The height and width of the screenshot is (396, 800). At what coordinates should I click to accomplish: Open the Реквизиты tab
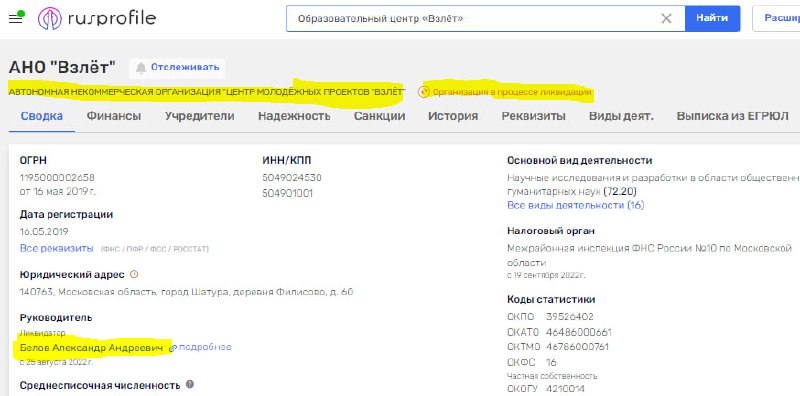[534, 116]
